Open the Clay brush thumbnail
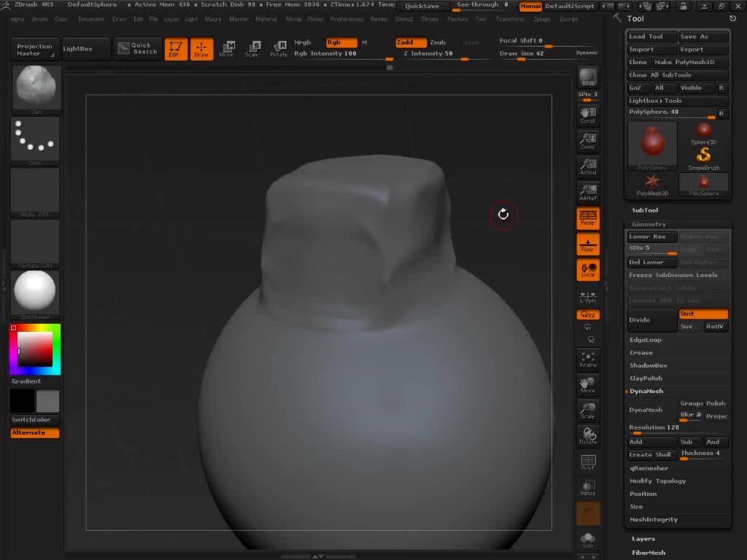Viewport: 747px width, 560px height. click(x=36, y=90)
